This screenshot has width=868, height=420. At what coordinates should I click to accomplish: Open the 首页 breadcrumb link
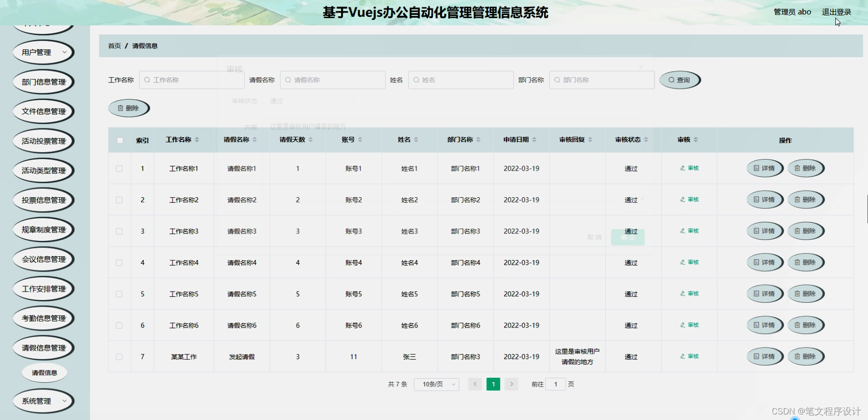click(114, 46)
